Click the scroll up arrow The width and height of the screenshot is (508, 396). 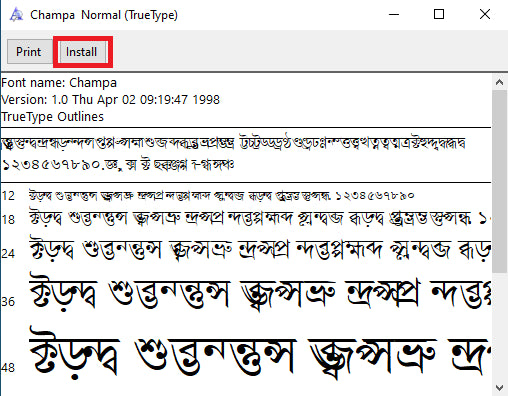(499, 82)
